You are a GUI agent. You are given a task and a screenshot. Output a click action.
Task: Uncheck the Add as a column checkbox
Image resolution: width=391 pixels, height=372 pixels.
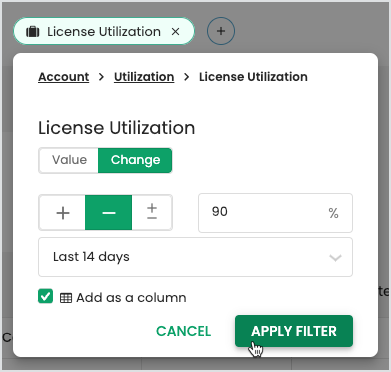pos(45,296)
